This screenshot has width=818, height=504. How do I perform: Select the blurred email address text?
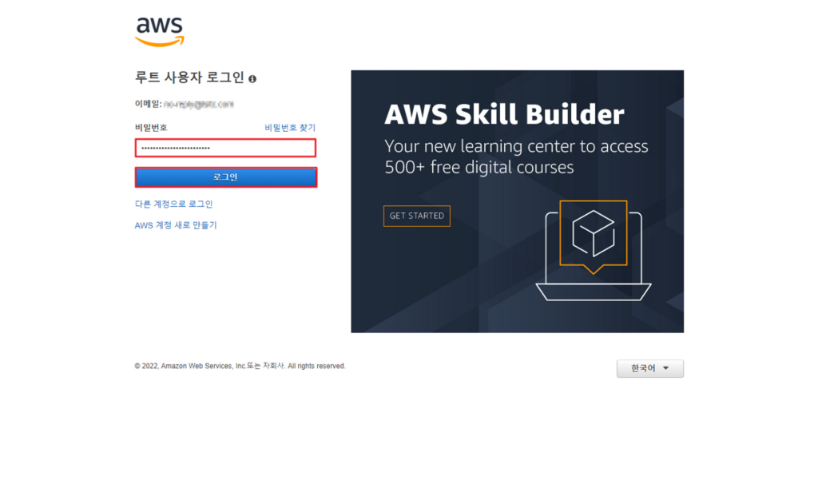click(x=199, y=105)
